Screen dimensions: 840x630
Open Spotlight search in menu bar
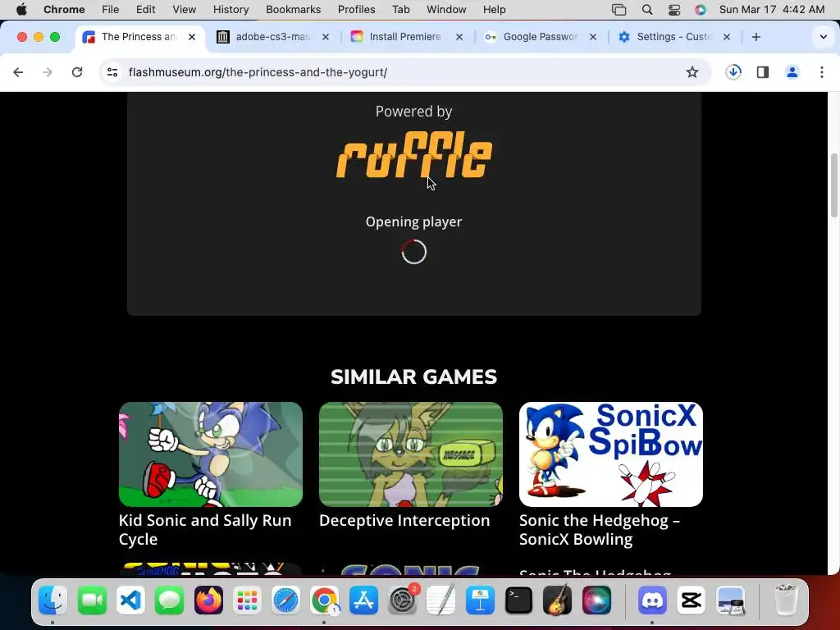coord(647,10)
